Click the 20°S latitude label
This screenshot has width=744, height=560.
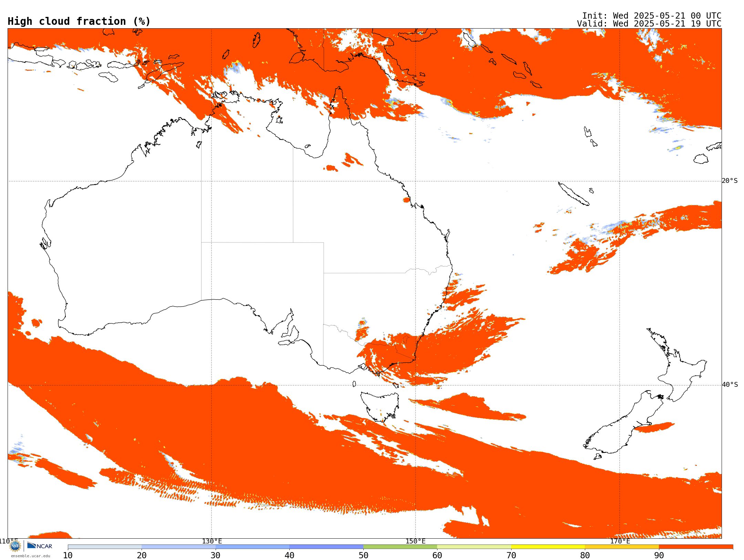[730, 181]
